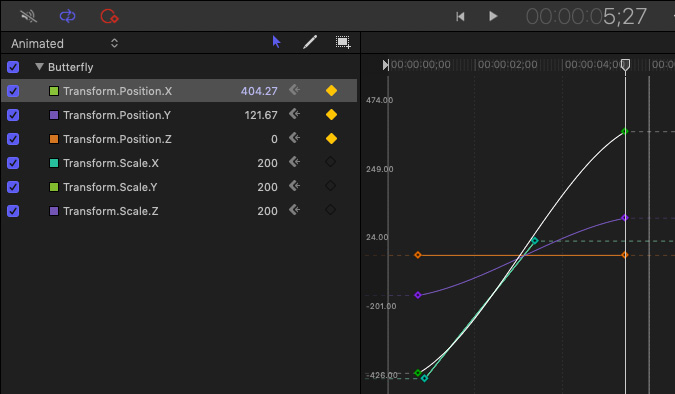Add keyframe diamond for Scale.Y
Screen dimensions: 675x394
pos(330,186)
